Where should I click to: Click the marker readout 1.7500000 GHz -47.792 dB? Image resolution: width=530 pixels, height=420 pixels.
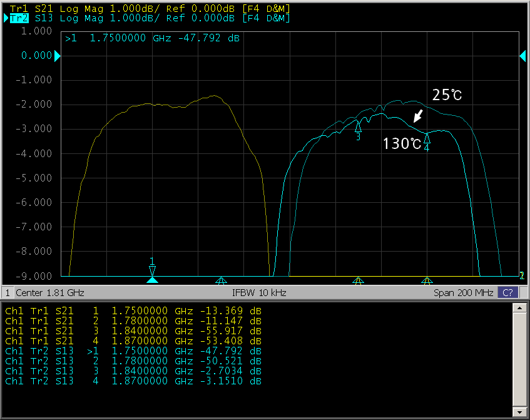[x=152, y=38]
